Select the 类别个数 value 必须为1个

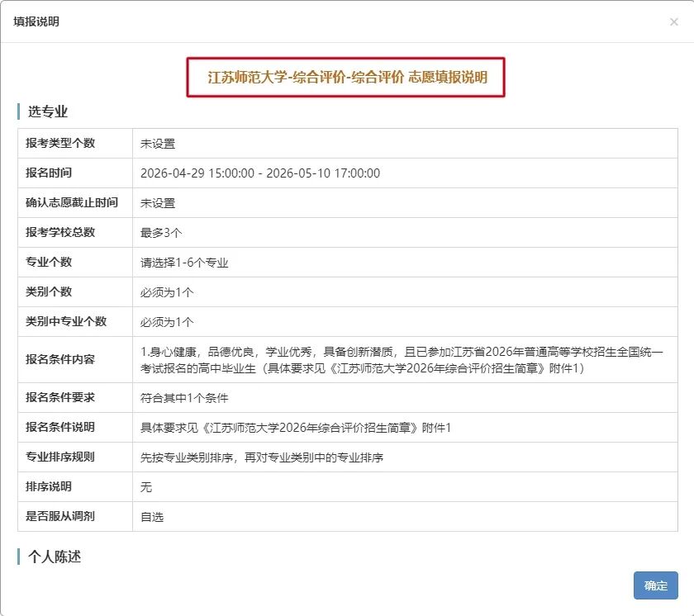point(162,291)
